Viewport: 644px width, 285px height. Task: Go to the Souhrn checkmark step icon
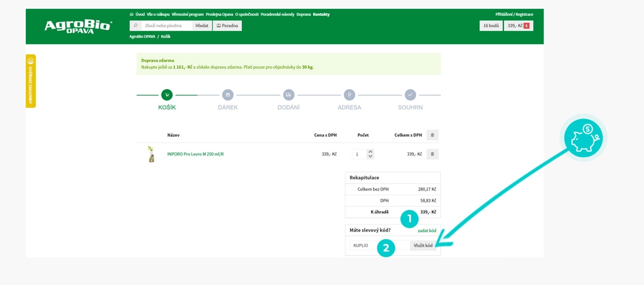pos(410,95)
